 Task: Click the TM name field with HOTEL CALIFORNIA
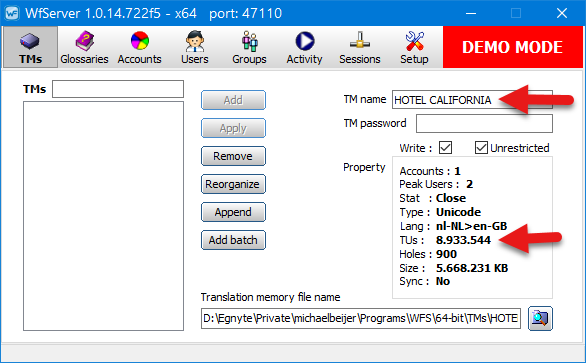click(x=472, y=100)
